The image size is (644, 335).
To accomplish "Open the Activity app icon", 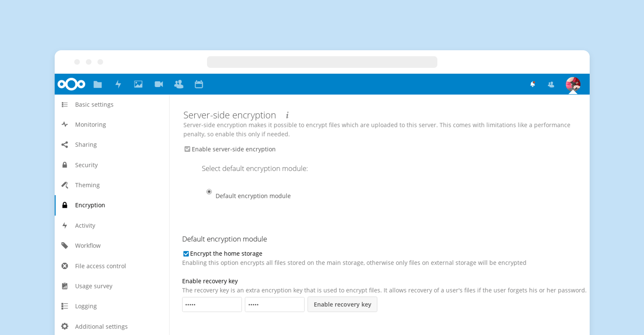I will (118, 84).
